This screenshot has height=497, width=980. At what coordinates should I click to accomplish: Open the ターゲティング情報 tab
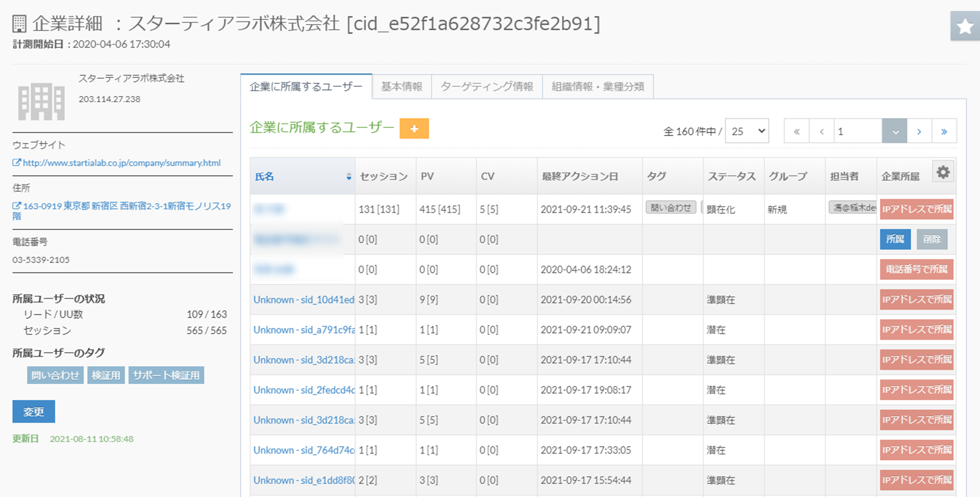(487, 86)
